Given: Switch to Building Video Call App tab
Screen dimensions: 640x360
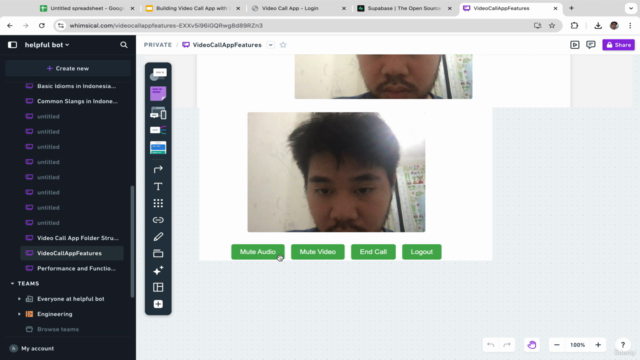Looking at the screenshot, I should (193, 8).
